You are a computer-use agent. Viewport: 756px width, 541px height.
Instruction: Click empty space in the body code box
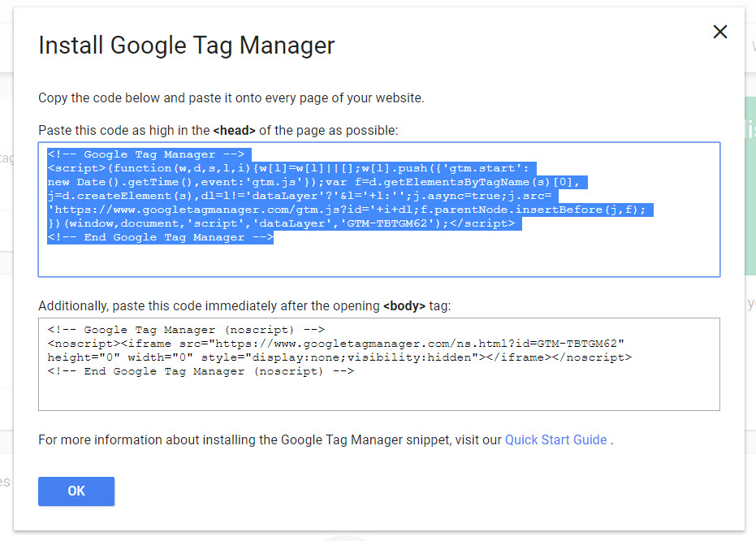coord(487,393)
